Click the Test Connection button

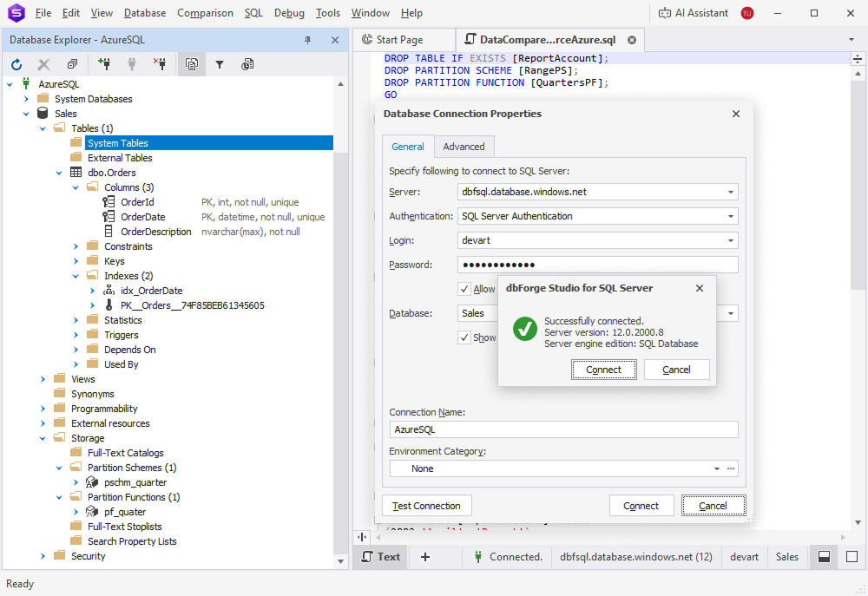[x=426, y=506]
